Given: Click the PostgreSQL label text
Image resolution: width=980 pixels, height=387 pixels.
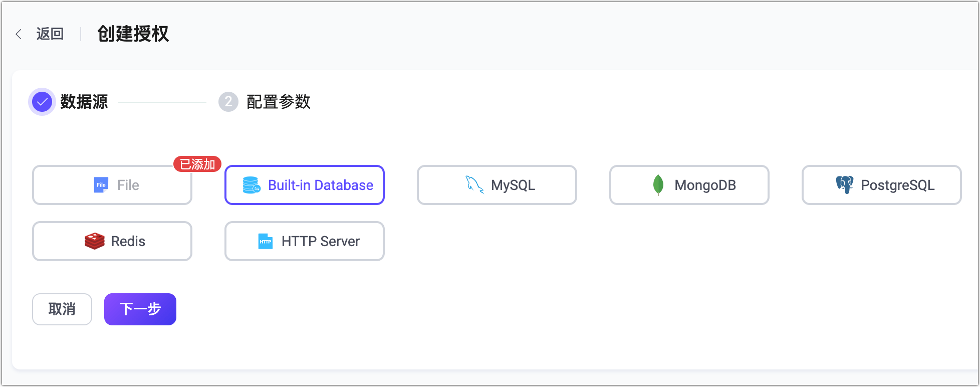Looking at the screenshot, I should pos(898,185).
